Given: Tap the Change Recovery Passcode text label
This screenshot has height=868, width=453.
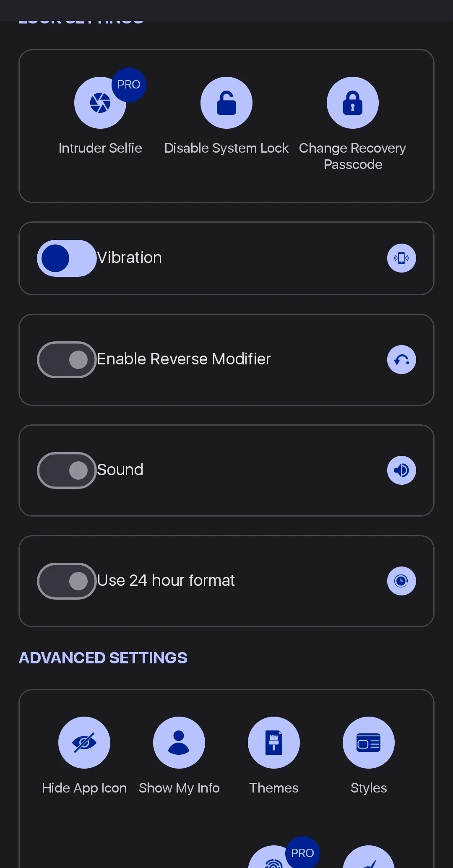Looking at the screenshot, I should [352, 156].
